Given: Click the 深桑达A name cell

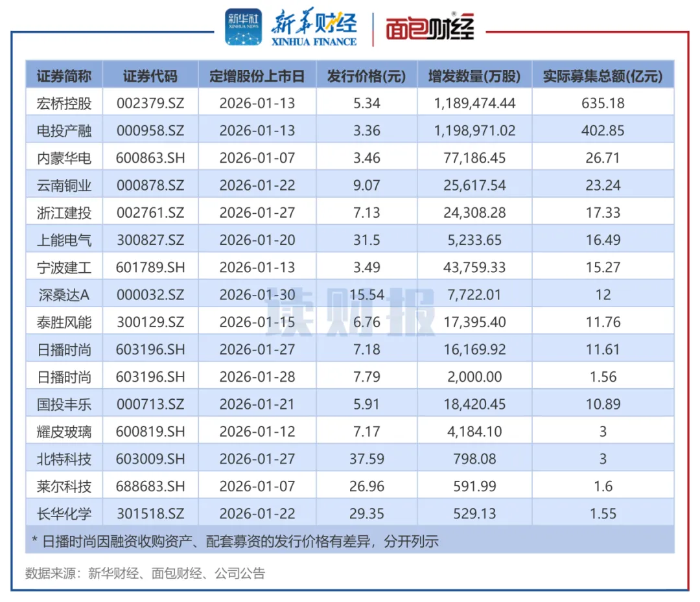Looking at the screenshot, I should click(x=64, y=295).
